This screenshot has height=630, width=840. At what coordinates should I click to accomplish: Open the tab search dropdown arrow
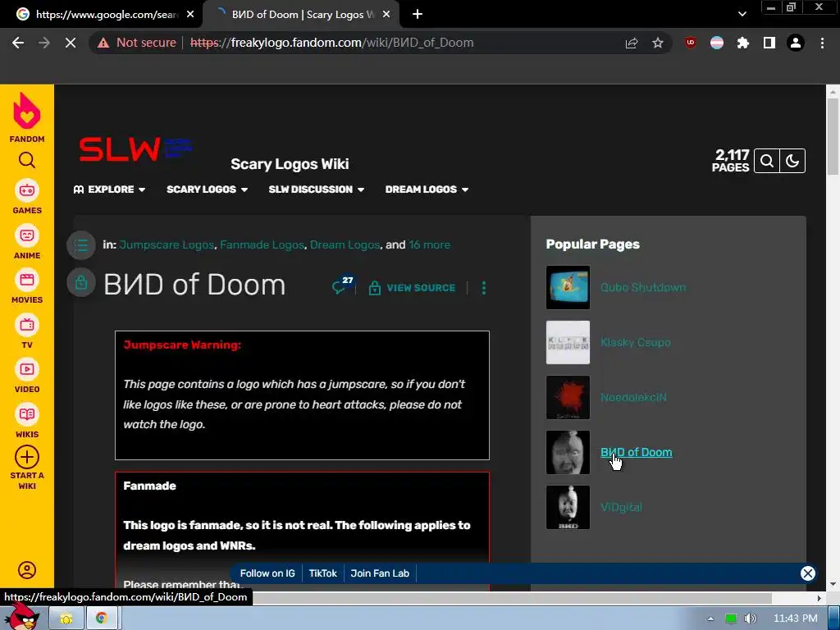(742, 15)
